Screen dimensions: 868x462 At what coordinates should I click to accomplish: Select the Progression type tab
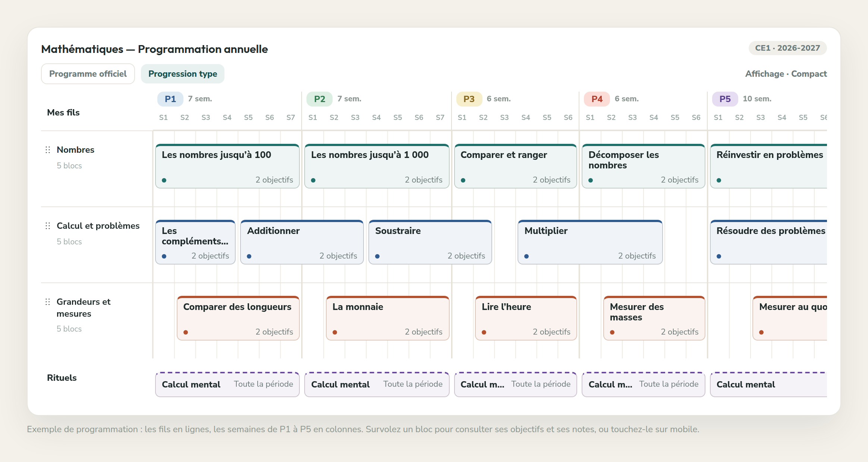[183, 74]
